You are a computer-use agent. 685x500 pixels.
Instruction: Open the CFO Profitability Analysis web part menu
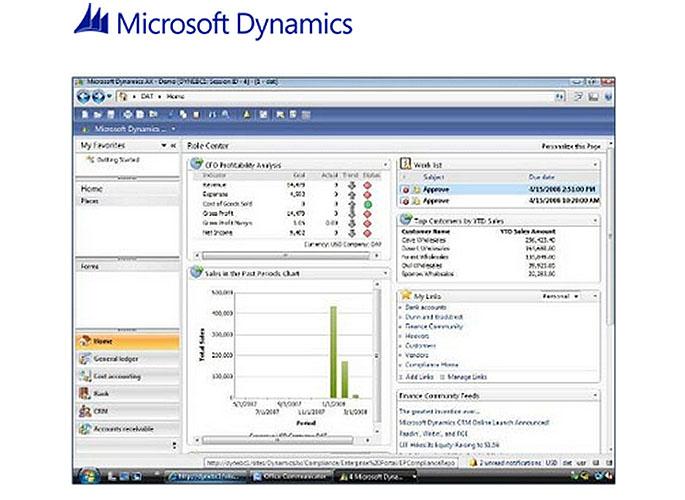tap(386, 165)
